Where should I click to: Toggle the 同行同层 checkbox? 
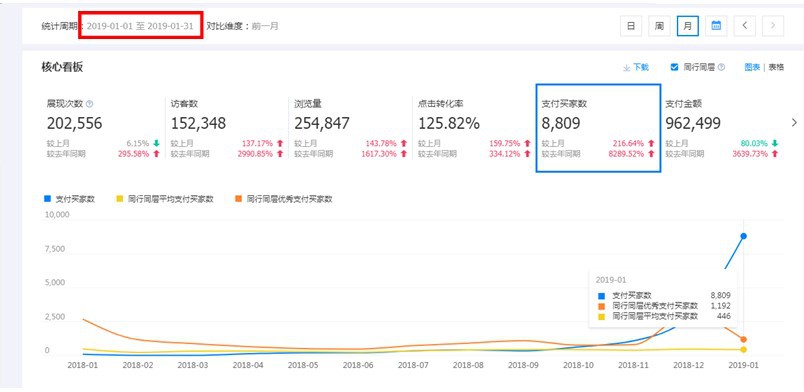[674, 67]
